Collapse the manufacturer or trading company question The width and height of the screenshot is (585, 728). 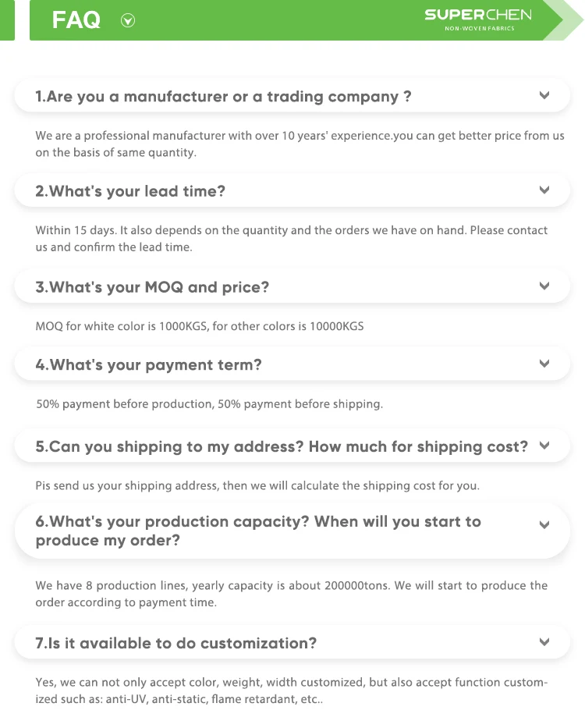tap(544, 95)
